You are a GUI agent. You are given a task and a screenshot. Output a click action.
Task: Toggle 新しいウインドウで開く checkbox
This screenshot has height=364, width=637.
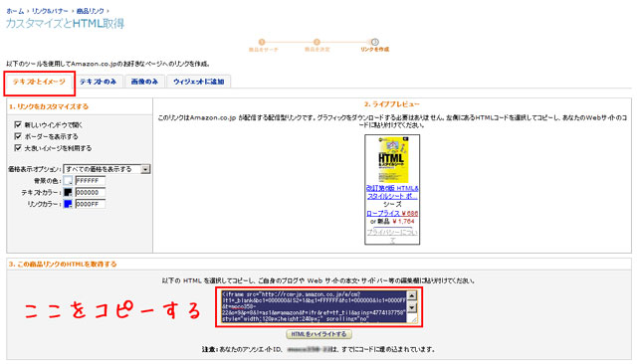(18, 124)
